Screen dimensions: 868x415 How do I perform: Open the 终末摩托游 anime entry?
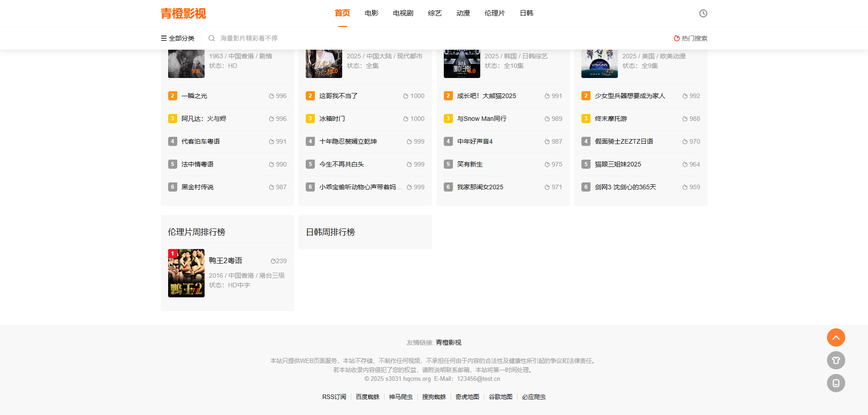611,119
